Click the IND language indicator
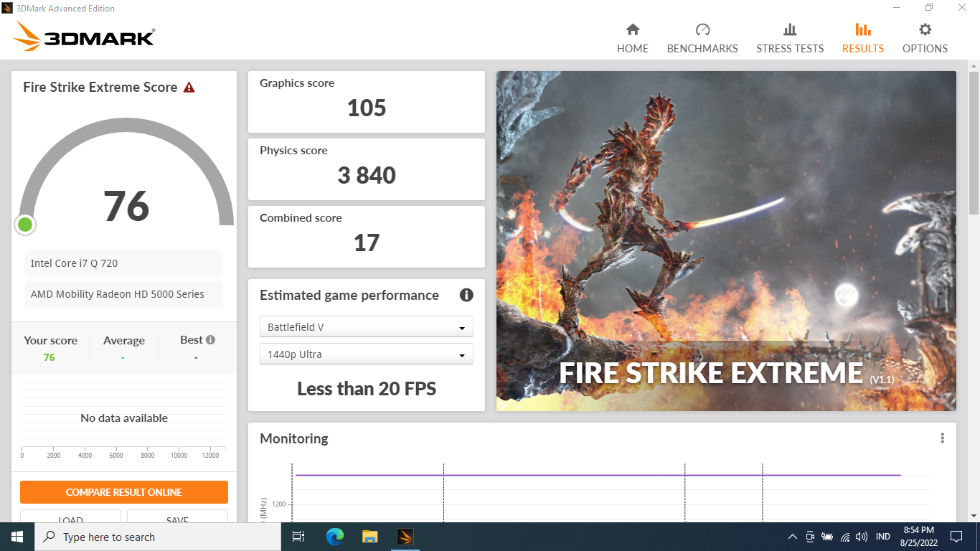Image resolution: width=980 pixels, height=551 pixels. [x=883, y=537]
